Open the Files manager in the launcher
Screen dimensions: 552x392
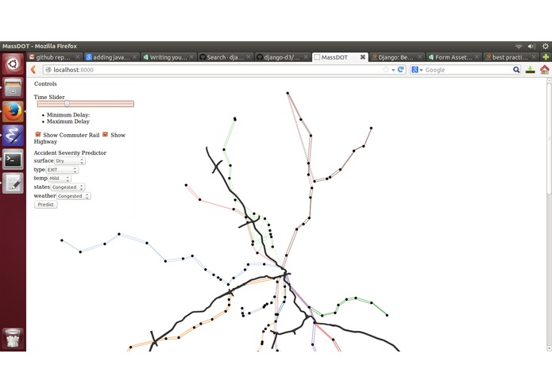point(13,87)
